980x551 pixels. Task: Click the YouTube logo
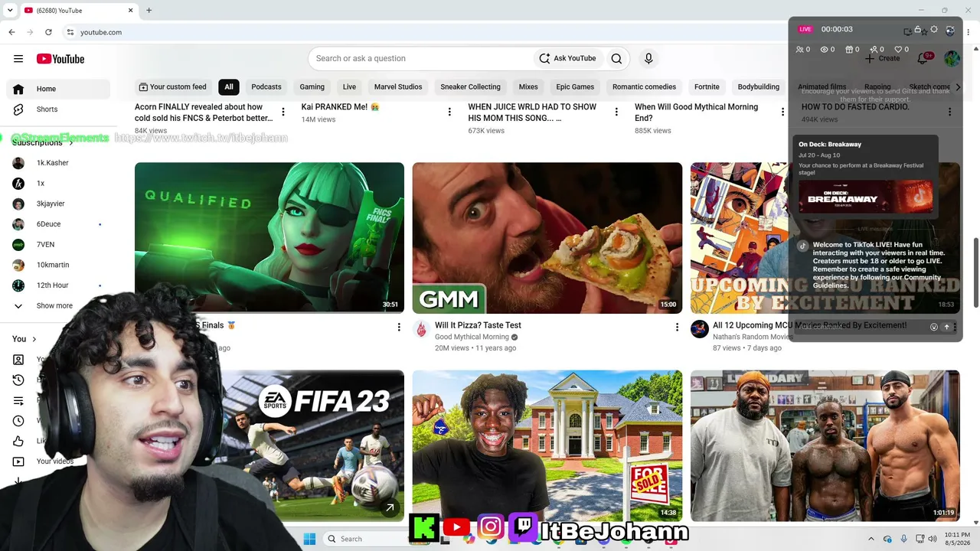click(x=60, y=59)
